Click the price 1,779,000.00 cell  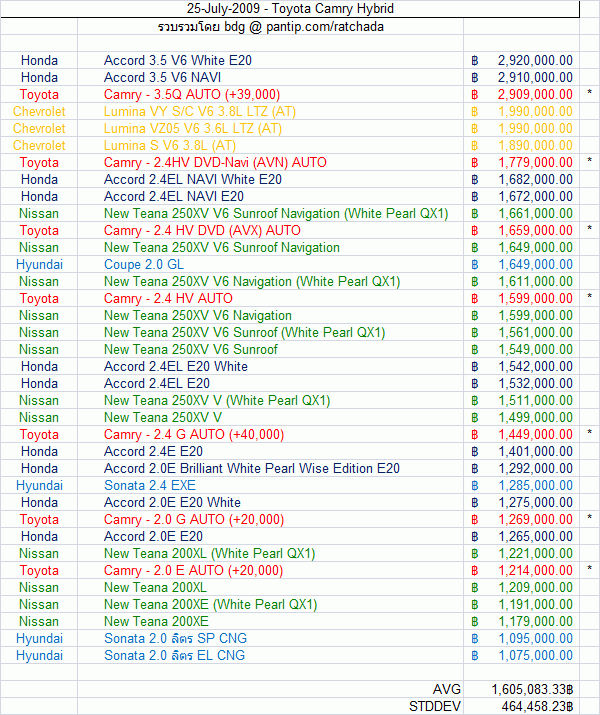[534, 162]
